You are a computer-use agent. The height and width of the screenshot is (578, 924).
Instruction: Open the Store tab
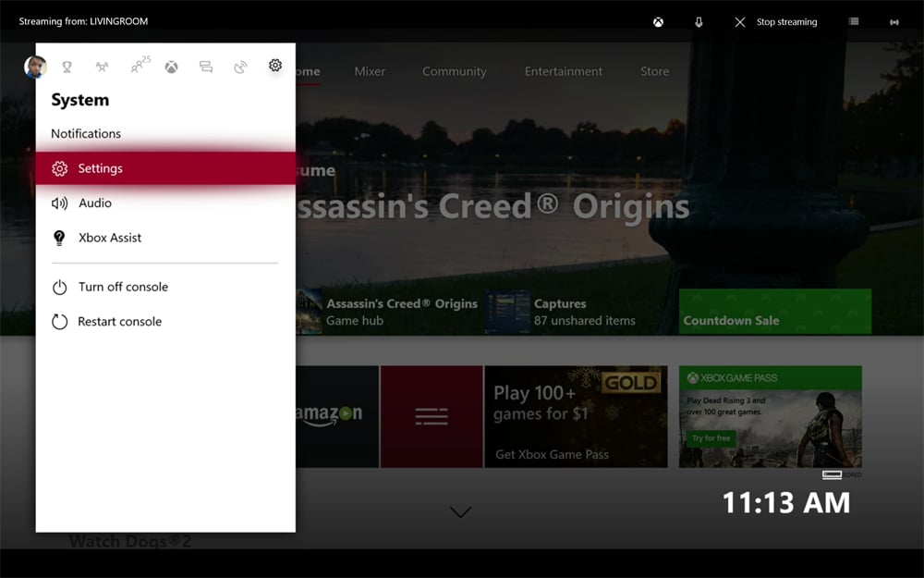pyautogui.click(x=654, y=71)
